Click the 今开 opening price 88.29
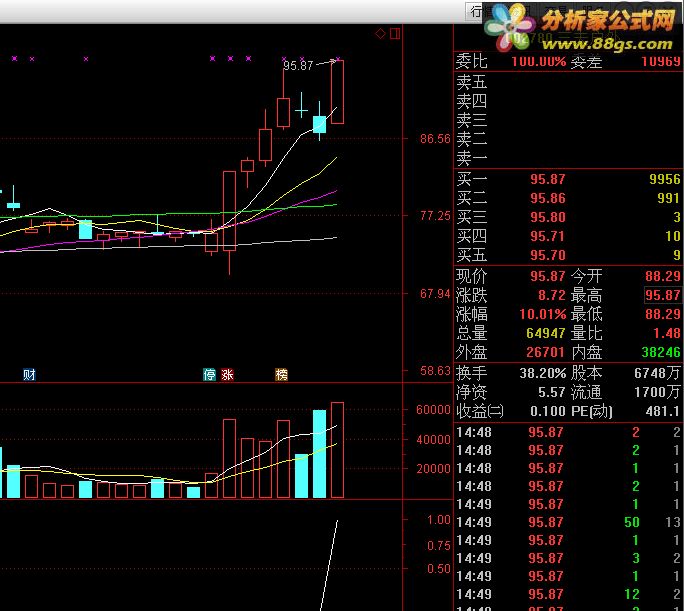Viewport: 684px width, 611px height. [663, 276]
